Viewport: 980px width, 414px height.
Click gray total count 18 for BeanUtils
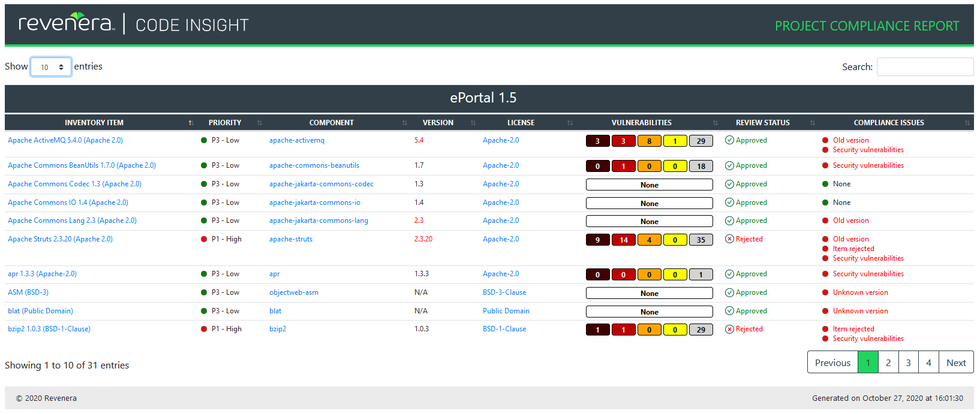pos(701,167)
